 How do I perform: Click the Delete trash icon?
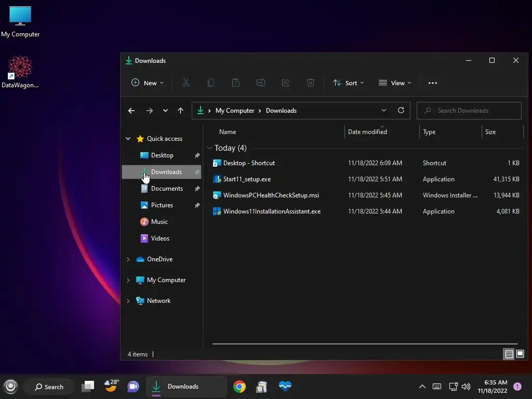[311, 83]
